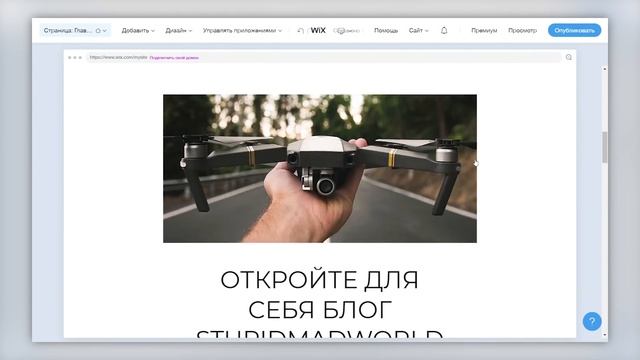Click the WiX logo

318,30
